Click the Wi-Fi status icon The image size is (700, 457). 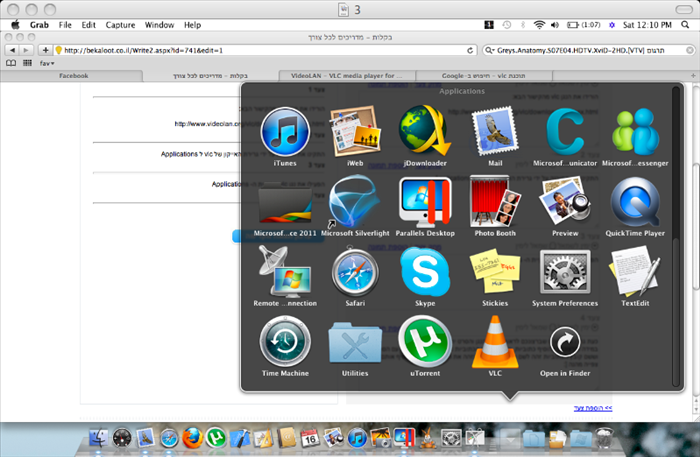click(x=539, y=25)
